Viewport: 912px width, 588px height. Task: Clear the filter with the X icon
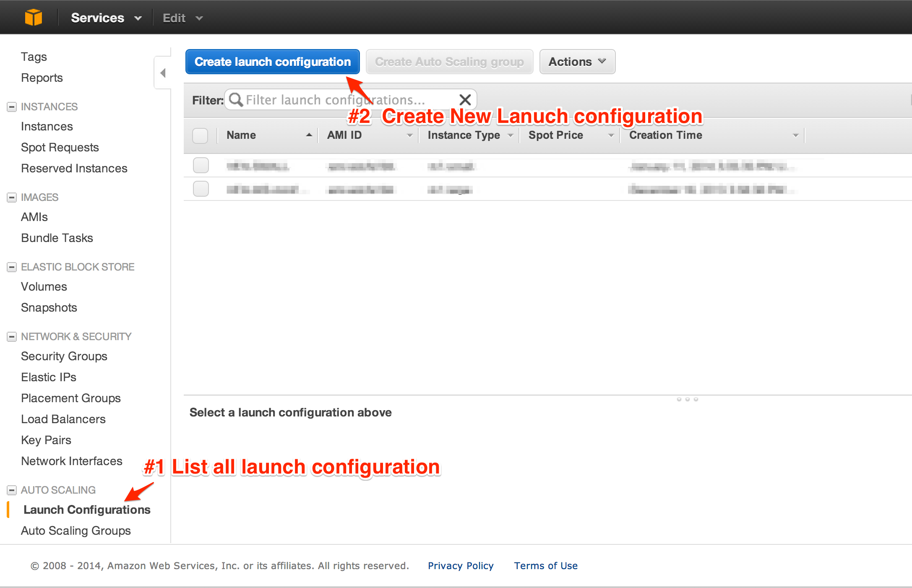(465, 100)
